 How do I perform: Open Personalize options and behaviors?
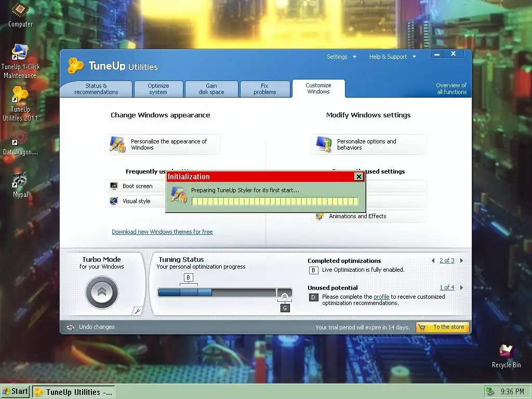[x=368, y=144]
